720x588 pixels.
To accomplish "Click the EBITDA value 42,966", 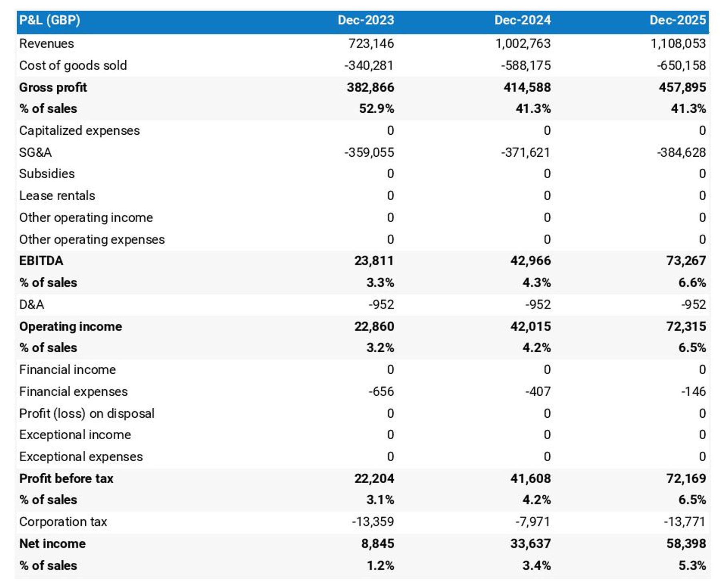I will (530, 261).
